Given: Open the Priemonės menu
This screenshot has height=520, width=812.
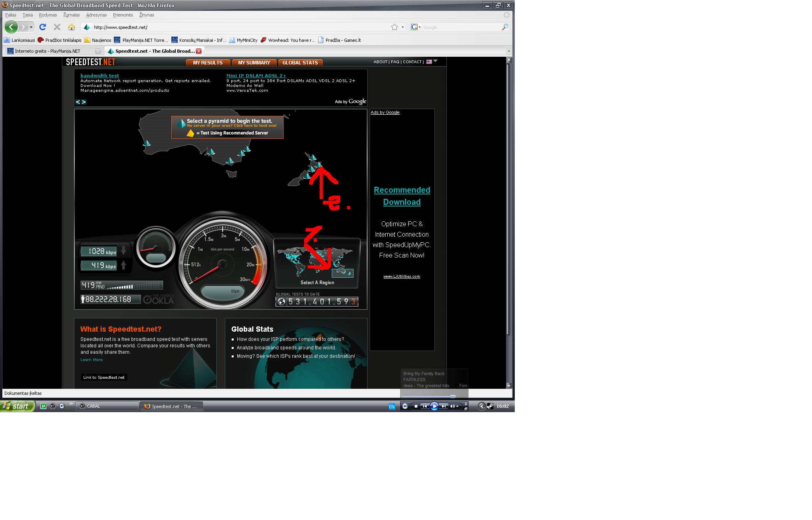Looking at the screenshot, I should coord(123,15).
